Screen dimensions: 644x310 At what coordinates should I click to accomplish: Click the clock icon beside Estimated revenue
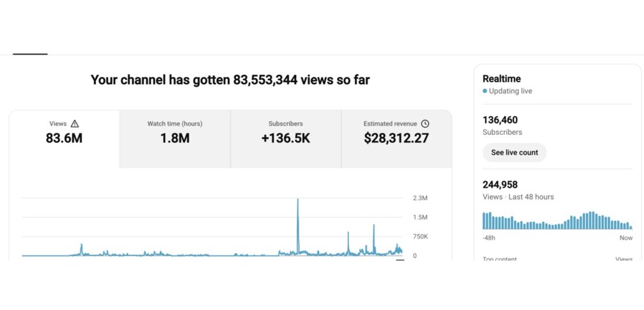425,123
